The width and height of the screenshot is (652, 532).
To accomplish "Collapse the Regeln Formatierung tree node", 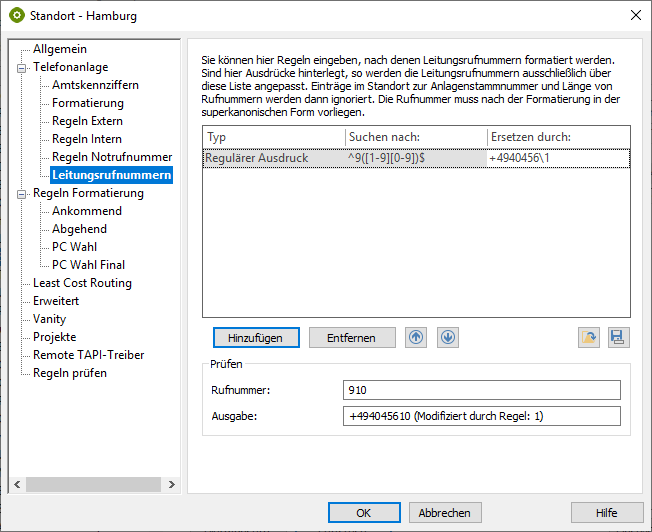I will coord(22,193).
